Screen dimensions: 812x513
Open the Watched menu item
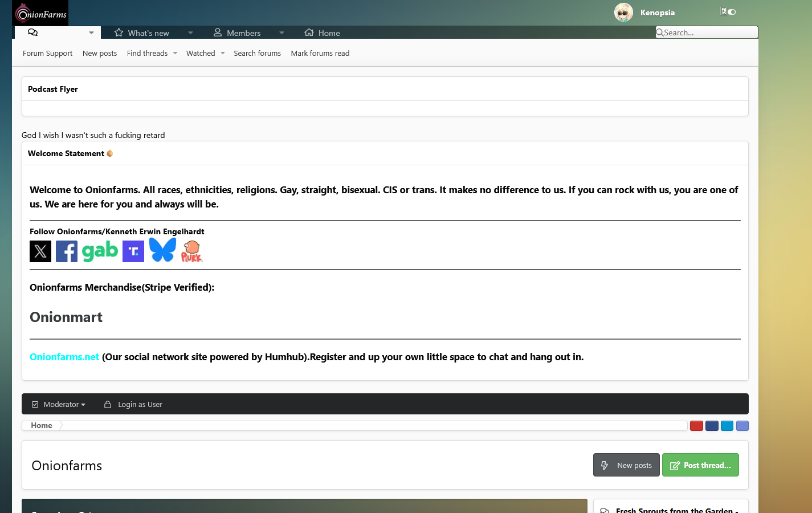pyautogui.click(x=201, y=53)
